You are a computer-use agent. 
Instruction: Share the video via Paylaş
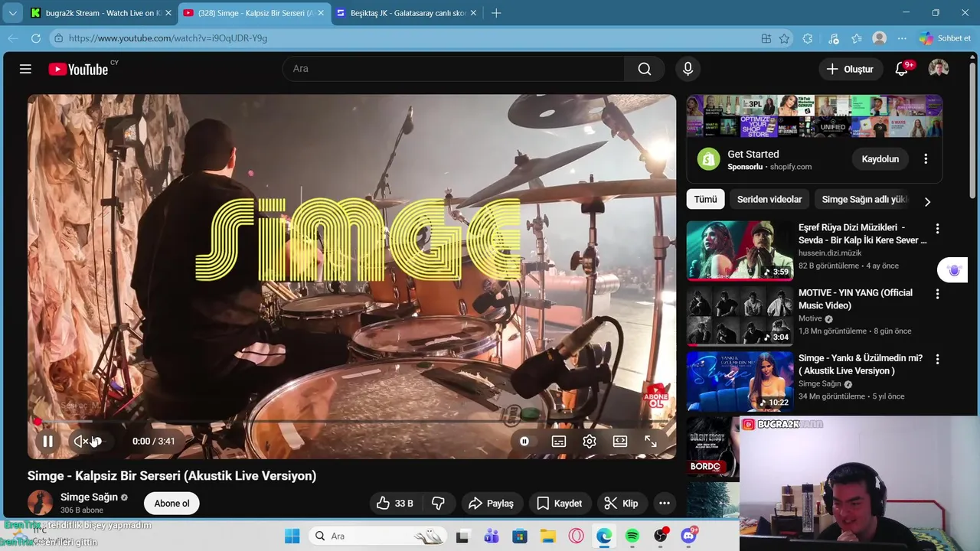point(491,504)
